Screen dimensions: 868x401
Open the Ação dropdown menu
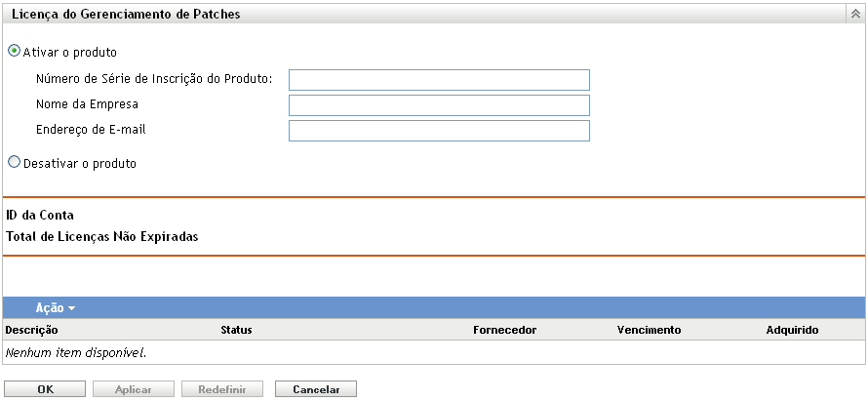[x=56, y=307]
